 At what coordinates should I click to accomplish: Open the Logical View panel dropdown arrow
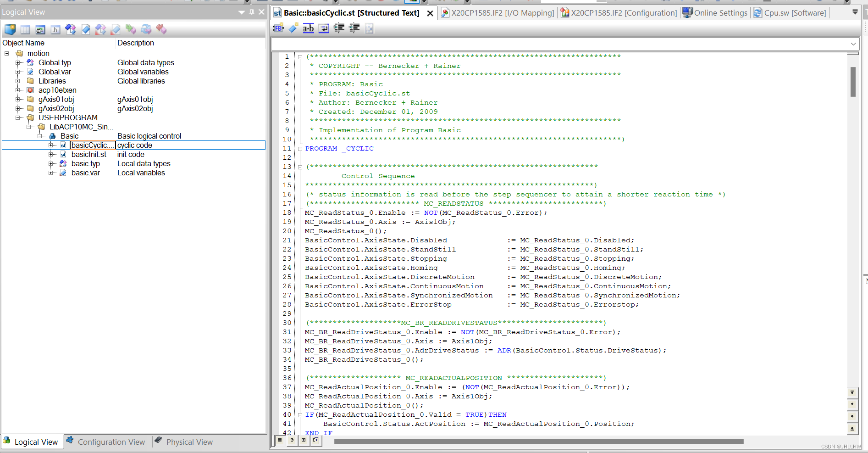pyautogui.click(x=242, y=12)
